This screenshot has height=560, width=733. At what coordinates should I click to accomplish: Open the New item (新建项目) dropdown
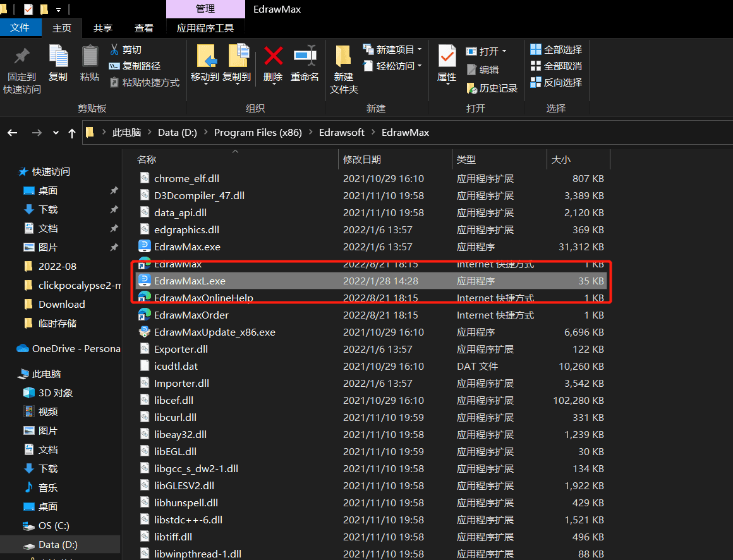420,49
